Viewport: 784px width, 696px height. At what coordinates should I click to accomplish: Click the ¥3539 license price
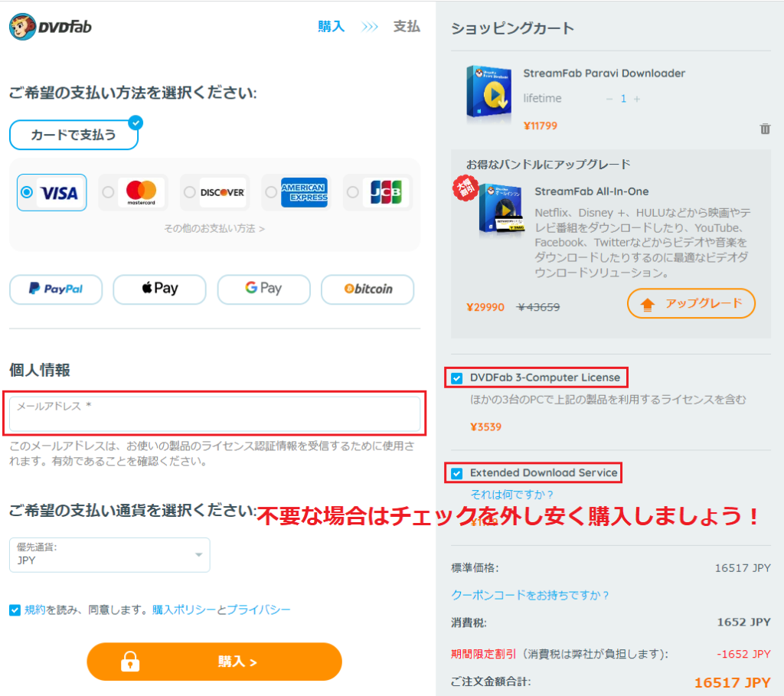[x=486, y=427]
